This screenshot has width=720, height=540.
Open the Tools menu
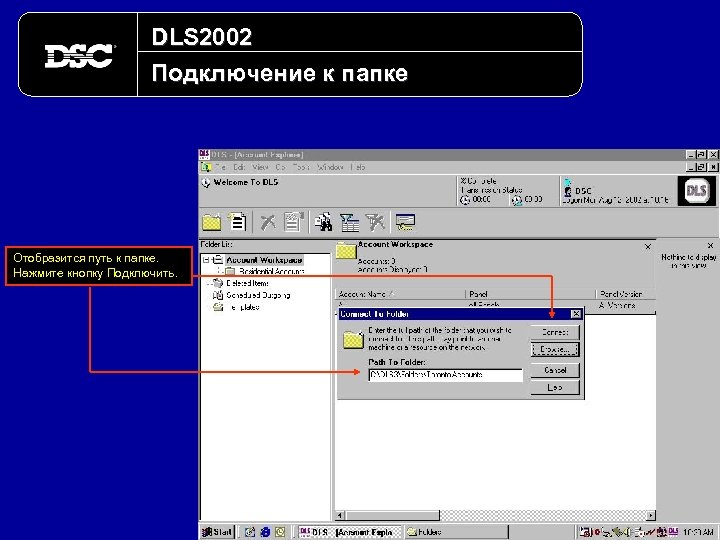coord(301,167)
